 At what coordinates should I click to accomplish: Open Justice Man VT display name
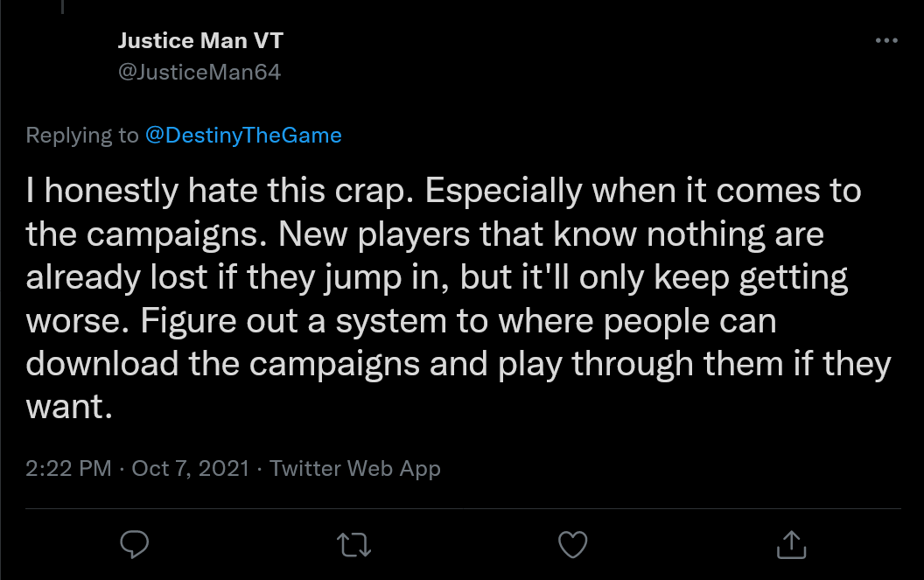[200, 40]
